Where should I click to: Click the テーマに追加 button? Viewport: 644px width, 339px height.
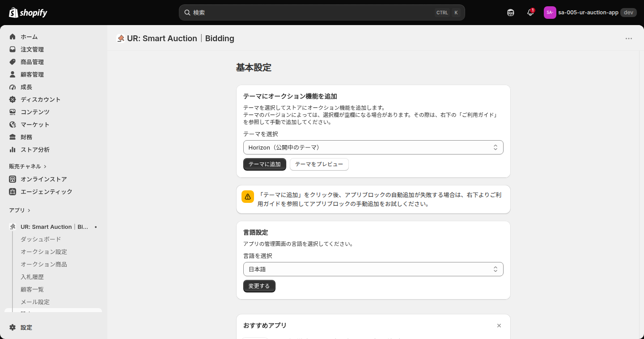point(265,164)
